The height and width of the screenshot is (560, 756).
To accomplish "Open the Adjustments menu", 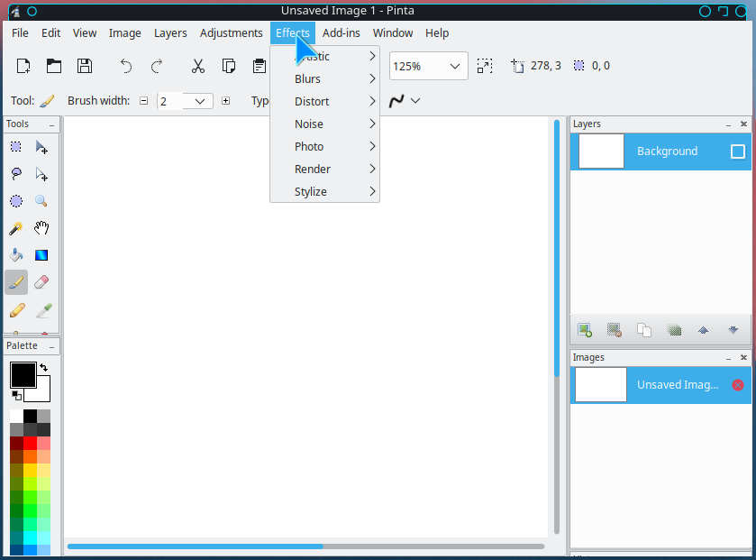I will point(231,32).
